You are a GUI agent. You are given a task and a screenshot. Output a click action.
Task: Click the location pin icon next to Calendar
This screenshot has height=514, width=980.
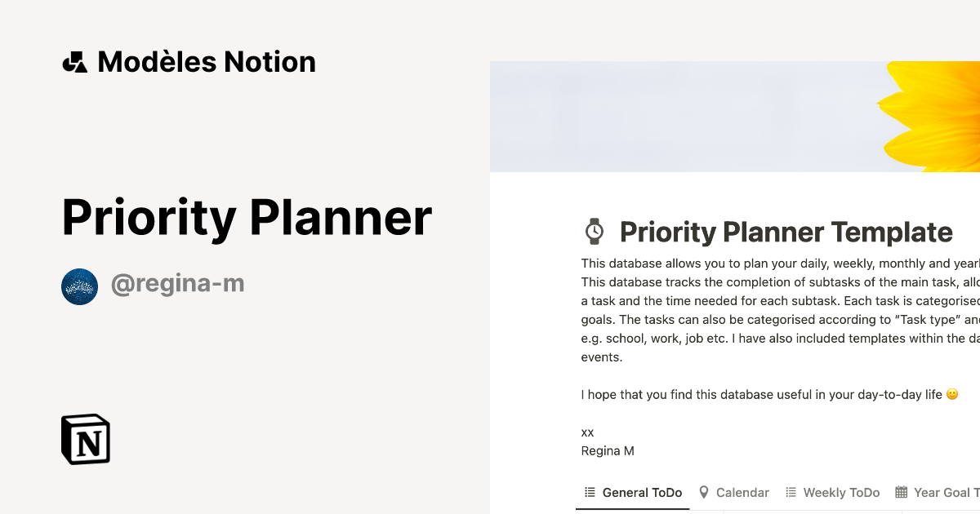pos(704,492)
